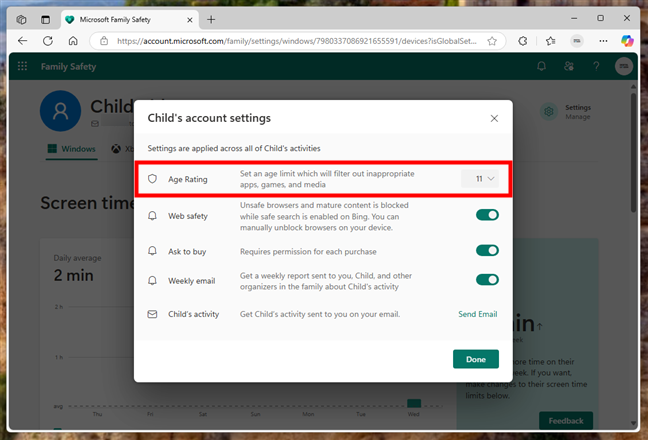Click the browser Home icon
648x440 pixels.
click(x=73, y=41)
